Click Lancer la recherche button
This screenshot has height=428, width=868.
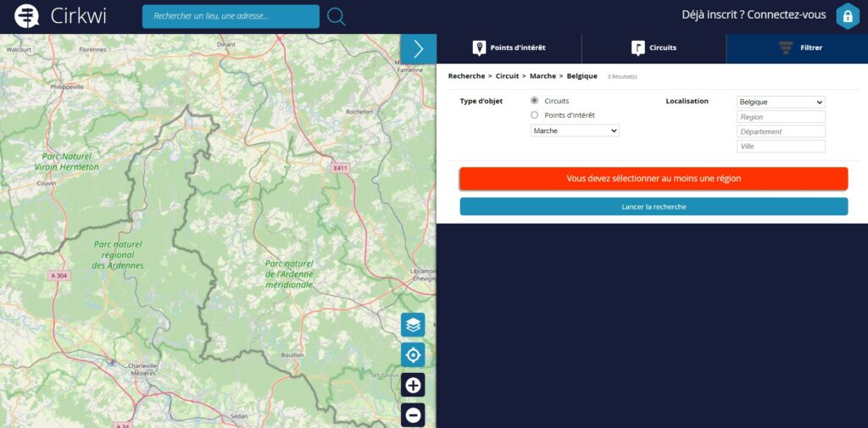(x=654, y=207)
